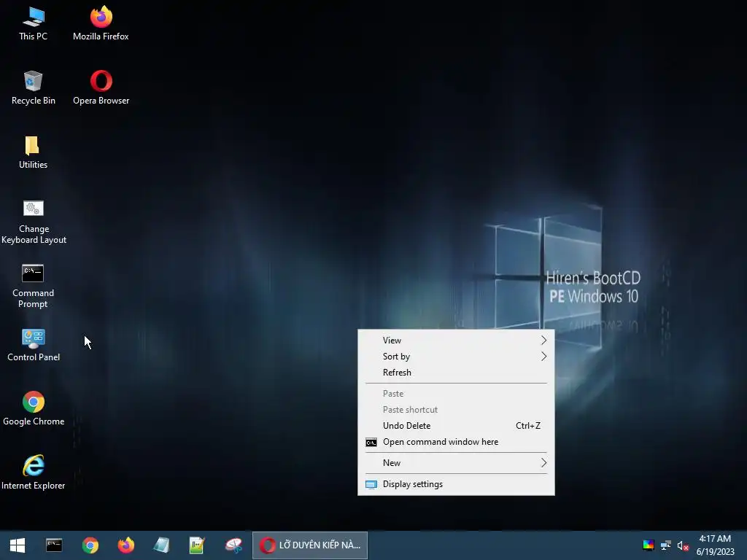Choose Undo Delete in the context menu
747x560 pixels.
tap(456, 426)
